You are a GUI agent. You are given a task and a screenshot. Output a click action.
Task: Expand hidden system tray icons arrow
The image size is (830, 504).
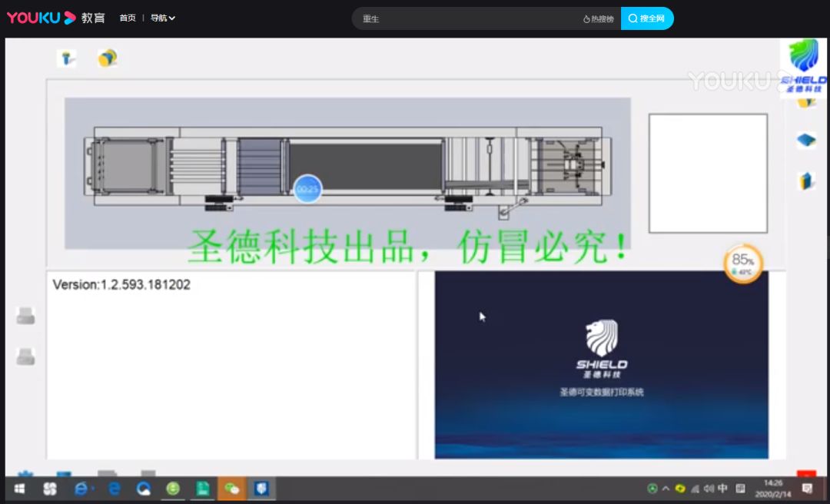click(x=666, y=489)
